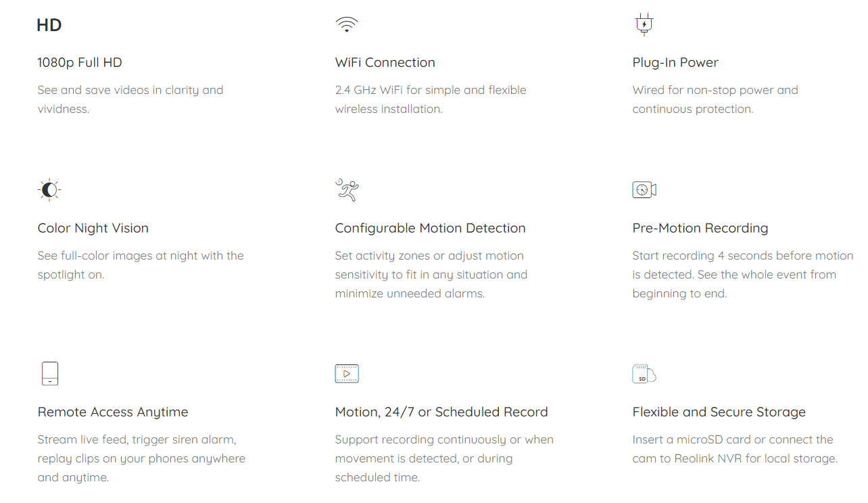Click the WiFi signal icon
868x503 pixels.
346,25
